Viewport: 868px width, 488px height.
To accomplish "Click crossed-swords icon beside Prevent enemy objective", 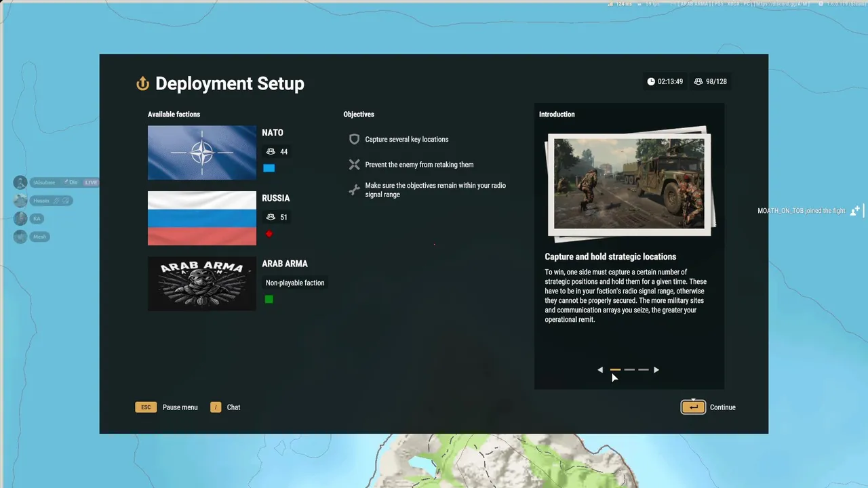I will tap(354, 165).
